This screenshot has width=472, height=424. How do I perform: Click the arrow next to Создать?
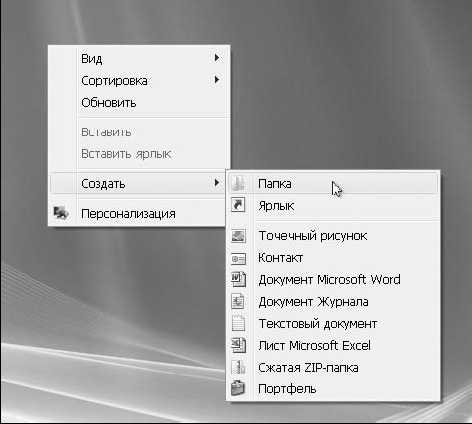(x=217, y=183)
